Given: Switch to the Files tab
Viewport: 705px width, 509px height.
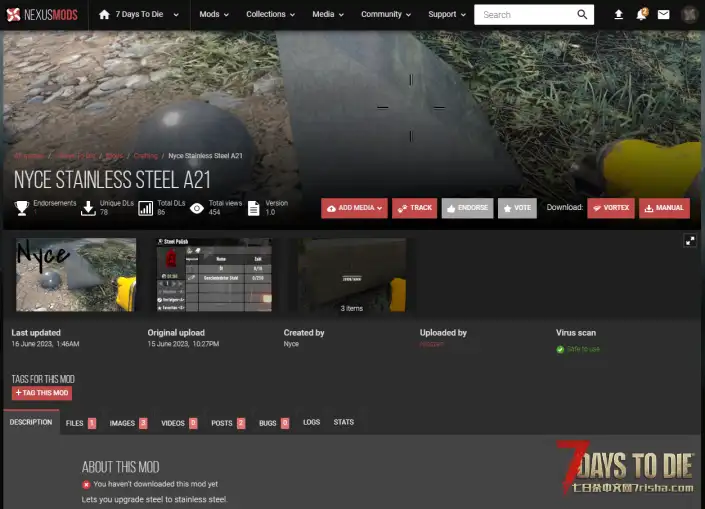Looking at the screenshot, I should click(80, 423).
